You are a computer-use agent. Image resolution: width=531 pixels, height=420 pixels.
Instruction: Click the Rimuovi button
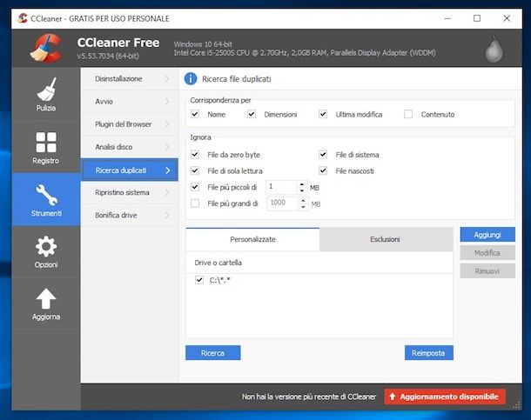[x=487, y=271]
